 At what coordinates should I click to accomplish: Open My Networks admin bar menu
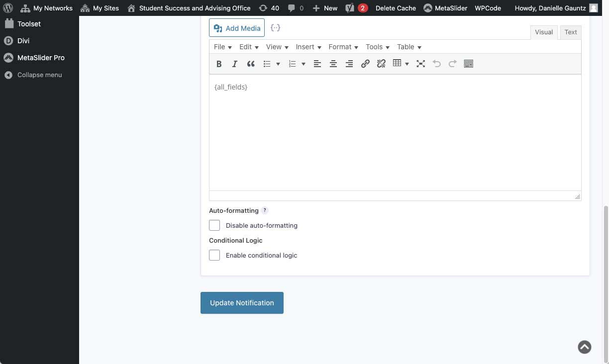pyautogui.click(x=46, y=8)
